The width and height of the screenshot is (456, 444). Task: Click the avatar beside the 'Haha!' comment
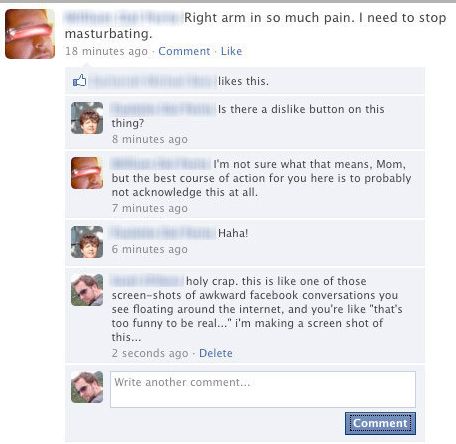pos(87,242)
